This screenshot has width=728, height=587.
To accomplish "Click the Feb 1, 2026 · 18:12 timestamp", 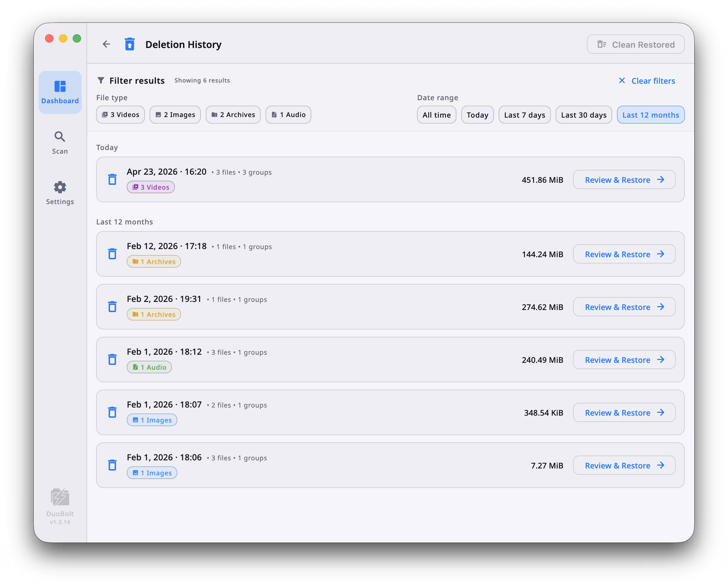I will [x=164, y=352].
